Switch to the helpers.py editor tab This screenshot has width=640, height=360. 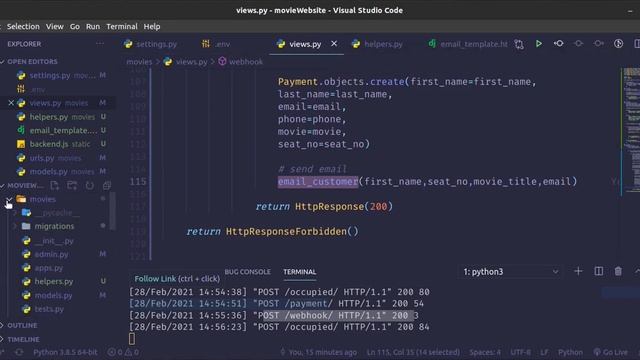[x=378, y=44]
